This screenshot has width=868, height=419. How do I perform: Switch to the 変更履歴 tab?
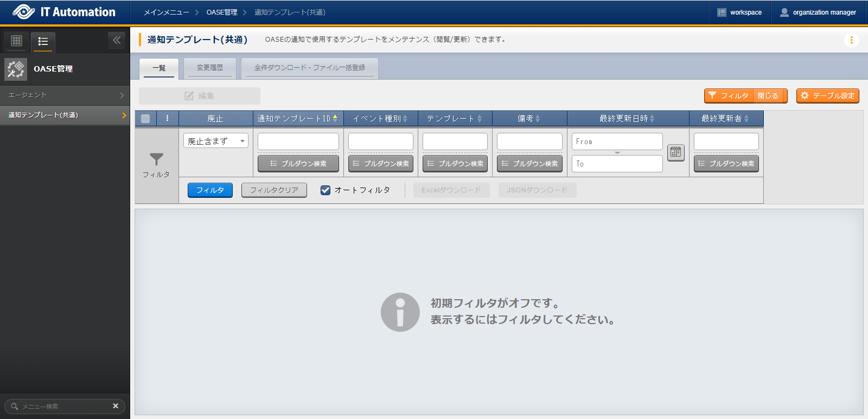(x=210, y=68)
